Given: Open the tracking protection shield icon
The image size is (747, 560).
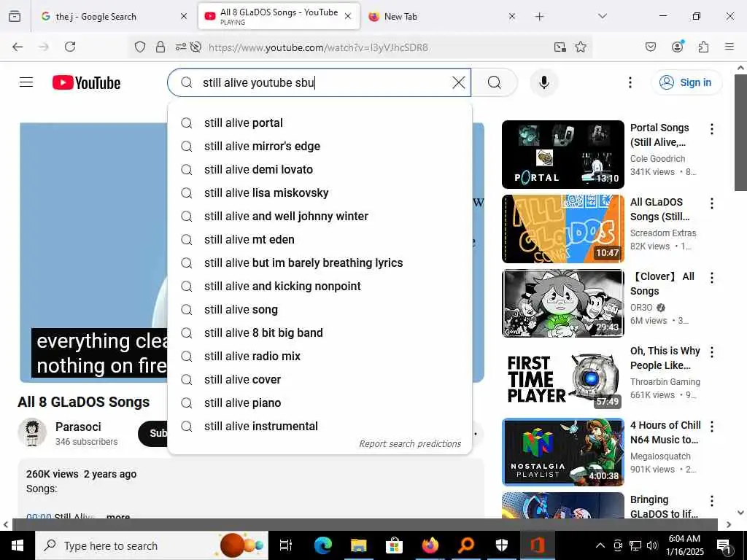Looking at the screenshot, I should [139, 47].
